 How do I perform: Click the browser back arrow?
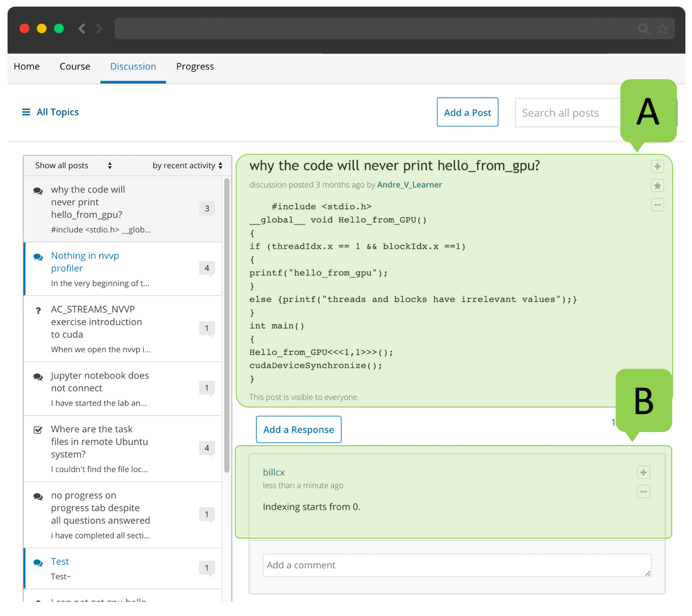click(82, 29)
